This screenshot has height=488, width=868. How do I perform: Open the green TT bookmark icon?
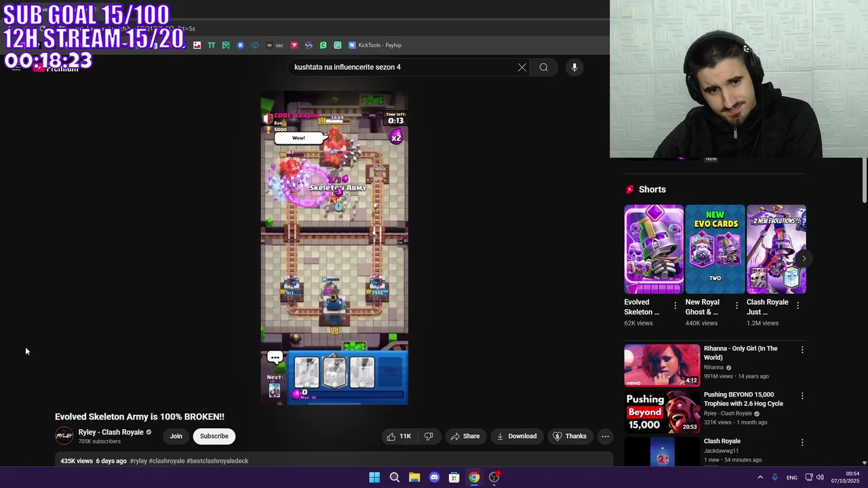(212, 45)
